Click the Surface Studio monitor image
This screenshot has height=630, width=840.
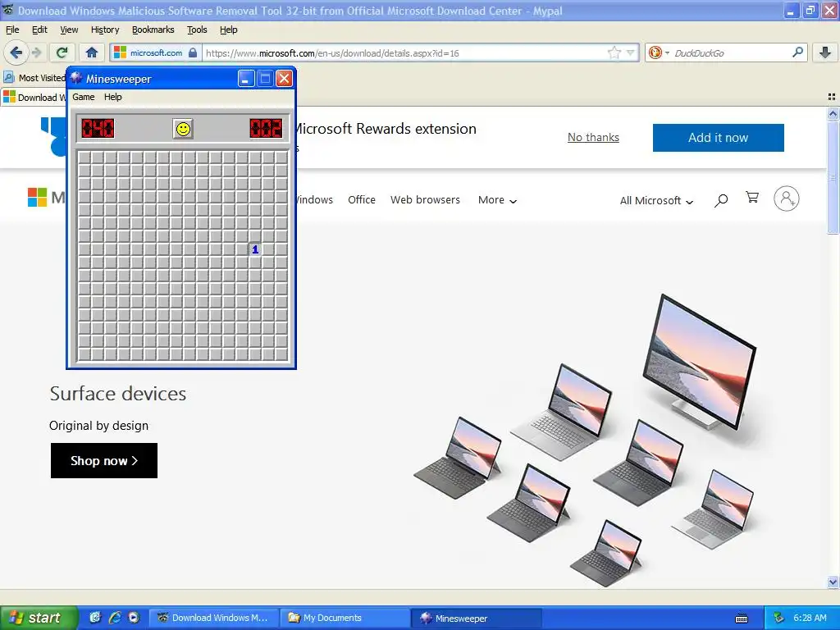[699, 362]
